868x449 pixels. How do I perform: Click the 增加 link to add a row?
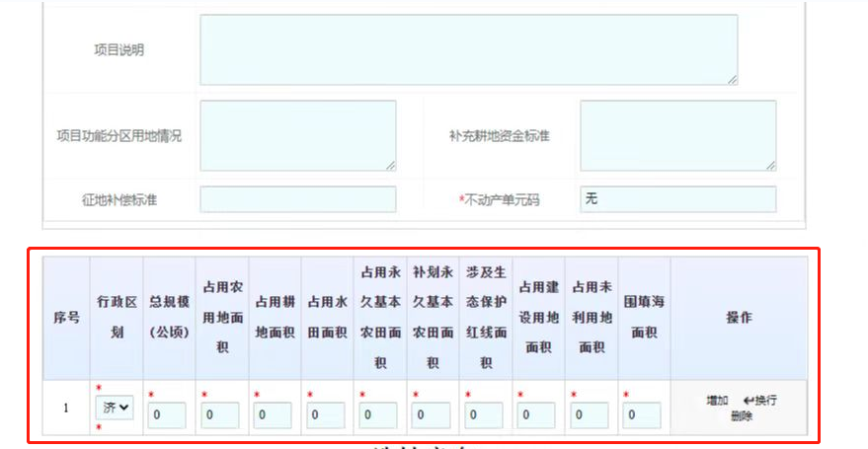pyautogui.click(x=717, y=401)
